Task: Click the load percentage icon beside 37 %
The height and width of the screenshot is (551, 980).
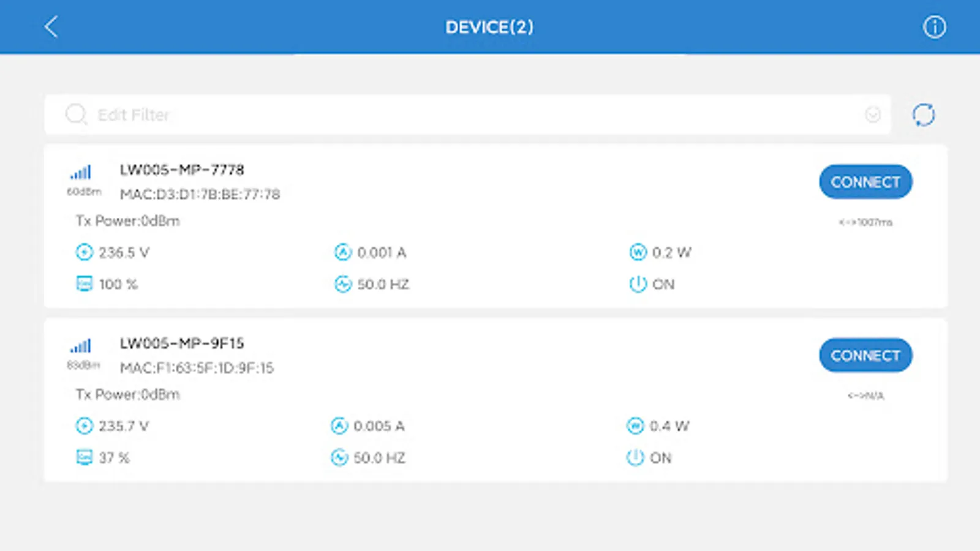Action: (84, 458)
